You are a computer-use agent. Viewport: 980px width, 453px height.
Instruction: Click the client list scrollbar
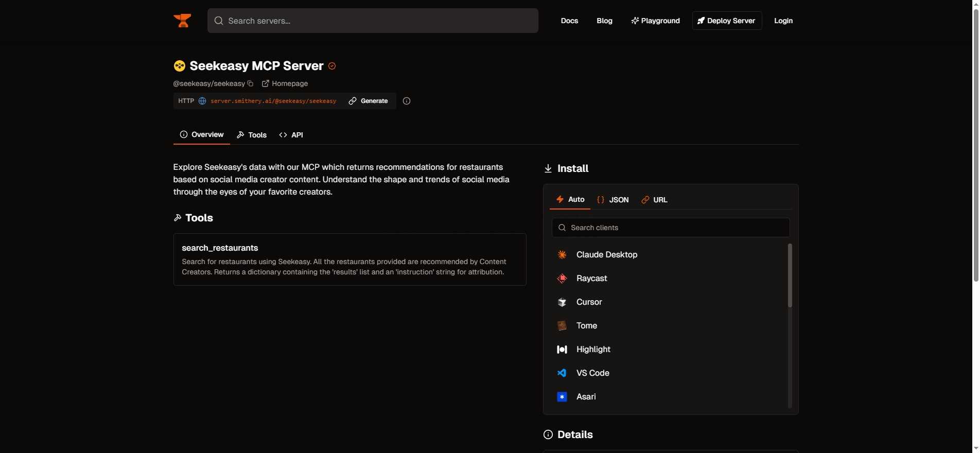pyautogui.click(x=790, y=275)
